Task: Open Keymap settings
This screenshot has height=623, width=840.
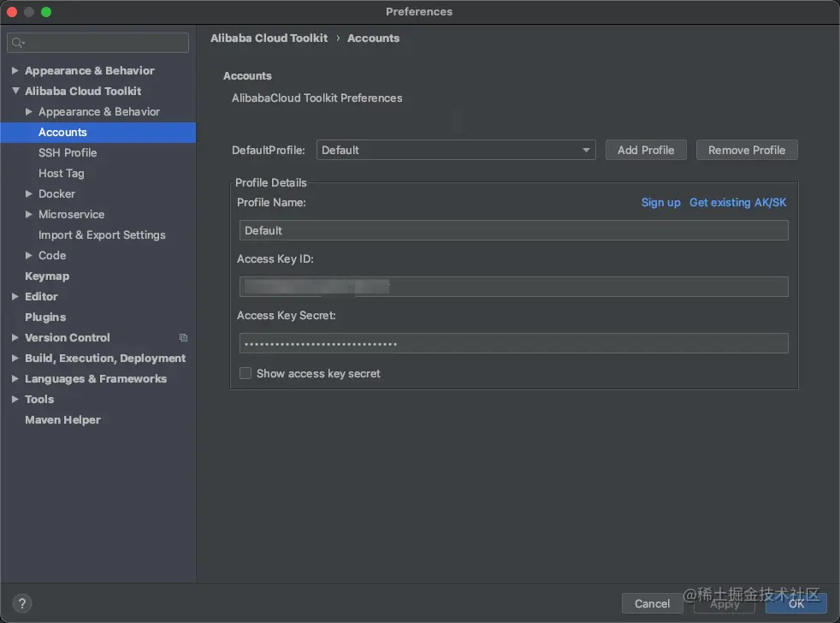Action: point(47,276)
